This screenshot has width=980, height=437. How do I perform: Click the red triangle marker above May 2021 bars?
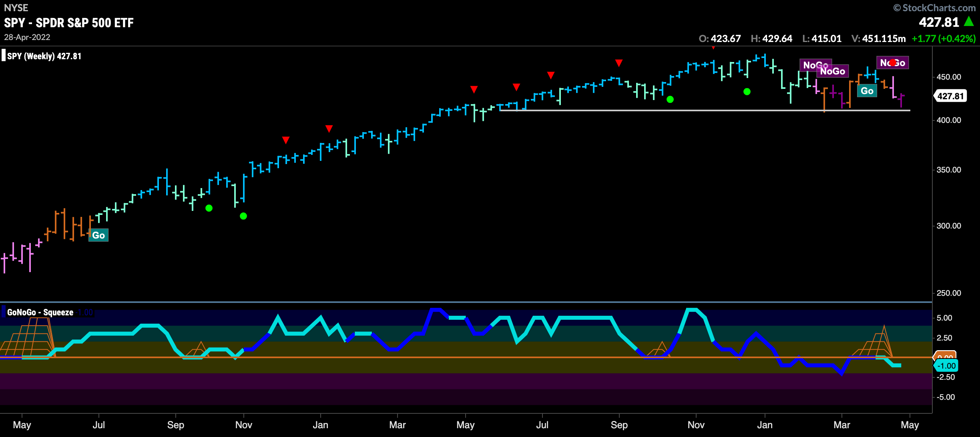coord(474,89)
